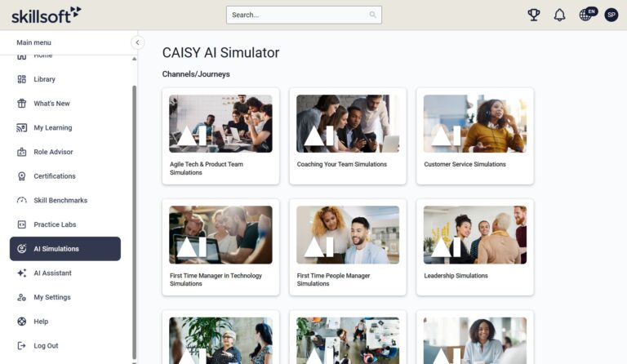Open AI Assistant menu item
627x364 pixels.
[x=52, y=273]
